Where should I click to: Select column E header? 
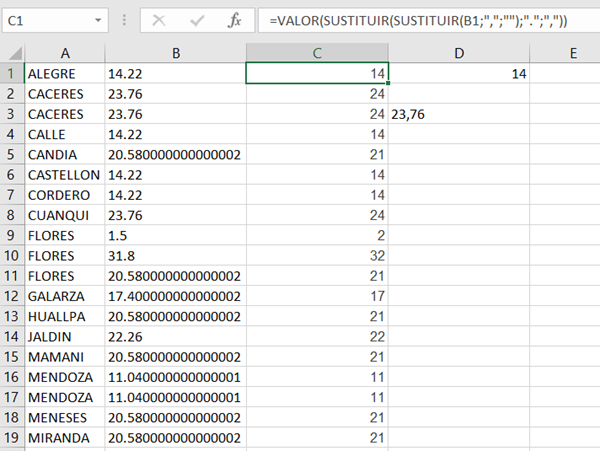coord(565,53)
